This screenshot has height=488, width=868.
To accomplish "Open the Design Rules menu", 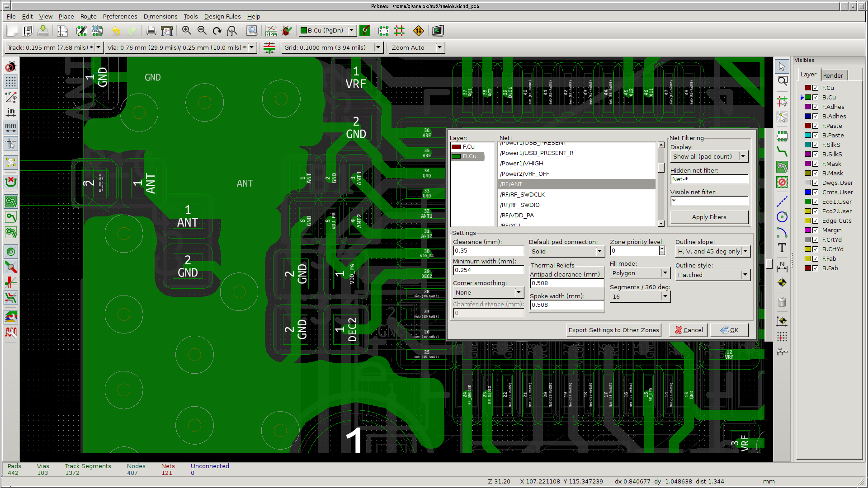I will (222, 16).
